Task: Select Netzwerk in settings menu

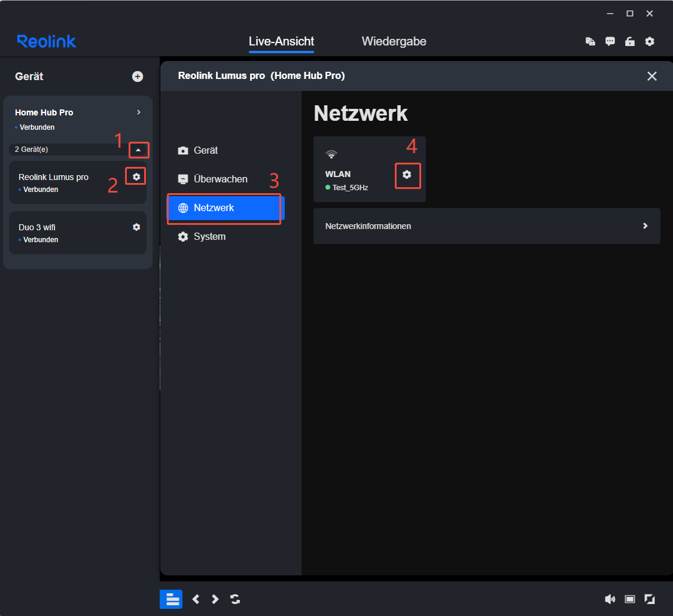Action: tap(226, 208)
